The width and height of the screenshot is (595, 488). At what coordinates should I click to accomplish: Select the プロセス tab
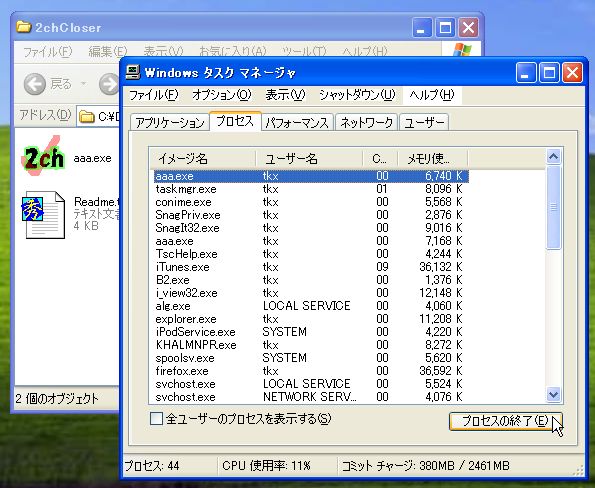tap(235, 121)
